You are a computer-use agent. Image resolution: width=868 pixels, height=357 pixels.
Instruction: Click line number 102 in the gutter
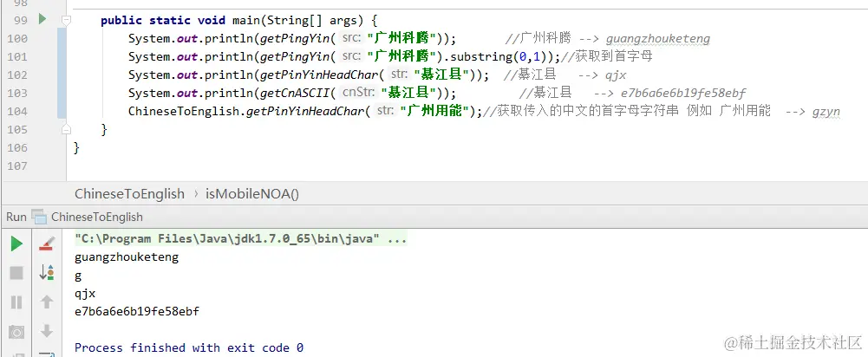click(17, 75)
